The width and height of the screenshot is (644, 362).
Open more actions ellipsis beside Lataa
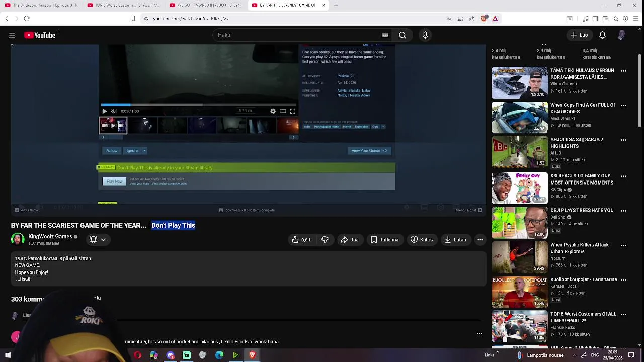[x=480, y=240]
